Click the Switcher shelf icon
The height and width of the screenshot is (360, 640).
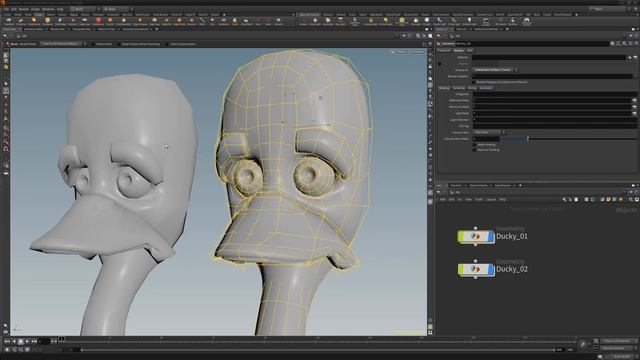pos(512,21)
